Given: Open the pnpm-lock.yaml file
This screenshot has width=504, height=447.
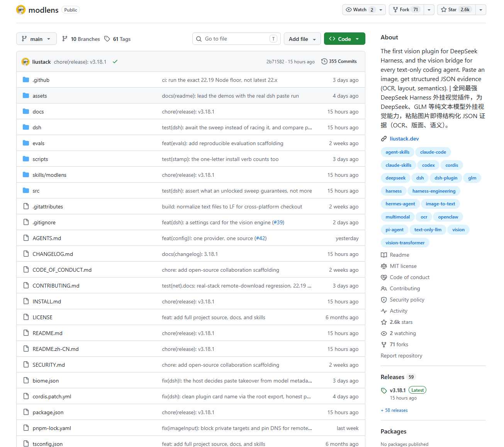Looking at the screenshot, I should coord(52,428).
